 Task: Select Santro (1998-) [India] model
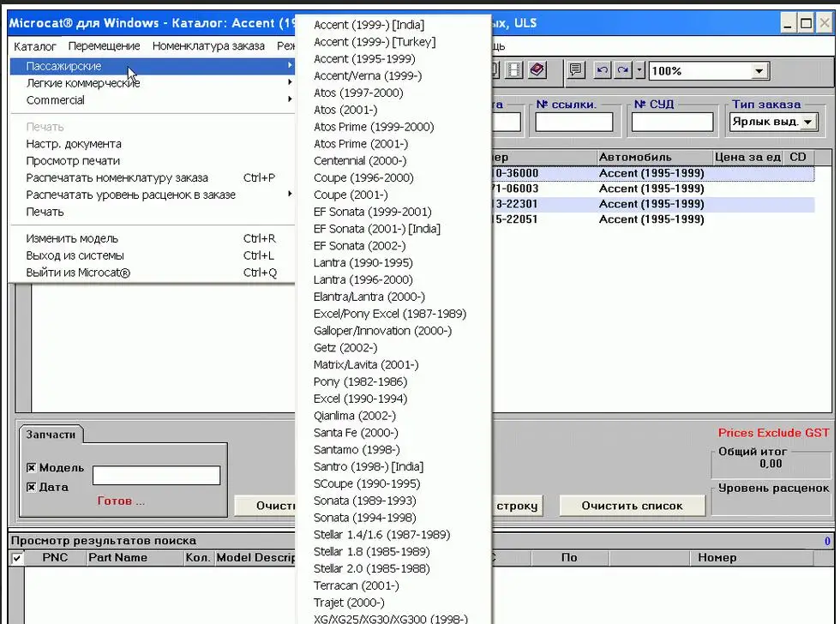[393, 466]
